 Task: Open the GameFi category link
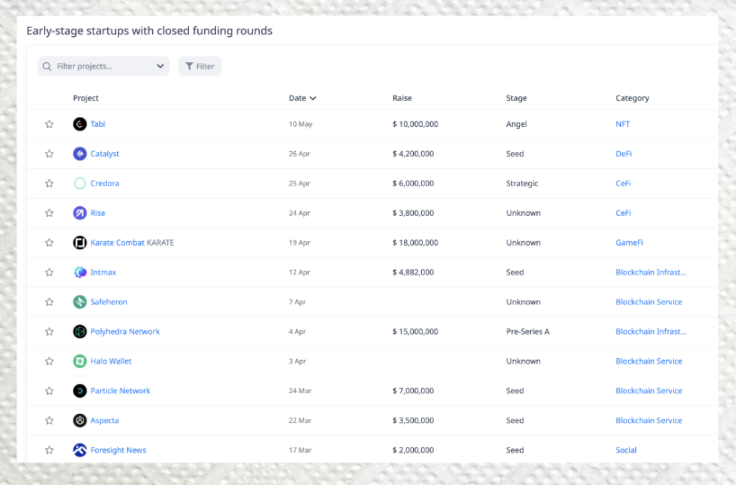point(629,243)
